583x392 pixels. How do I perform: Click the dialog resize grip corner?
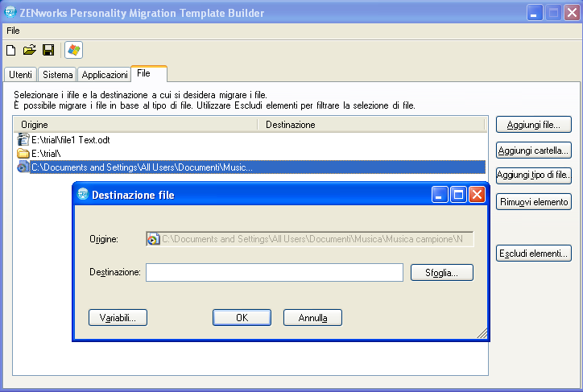coord(482,333)
